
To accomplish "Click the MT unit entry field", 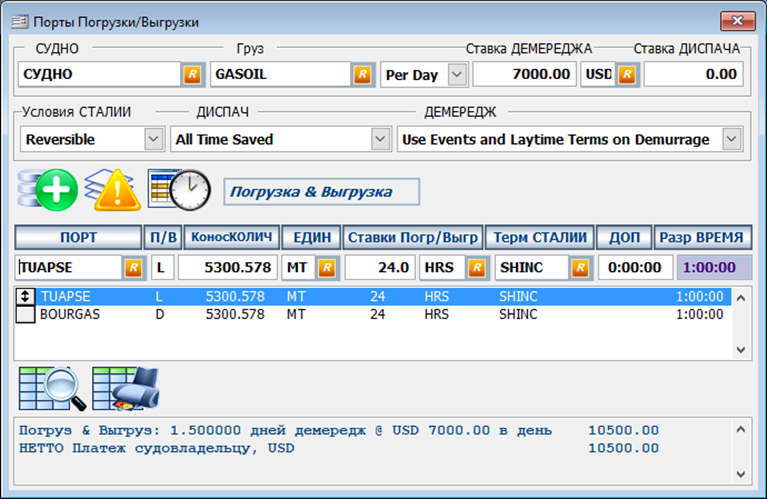I will coord(298,268).
